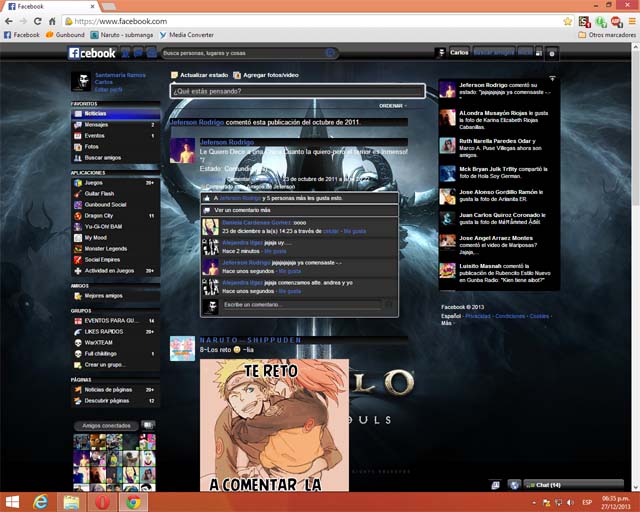Click the Amigos conectados button
This screenshot has width=640, height=512.
tap(106, 426)
